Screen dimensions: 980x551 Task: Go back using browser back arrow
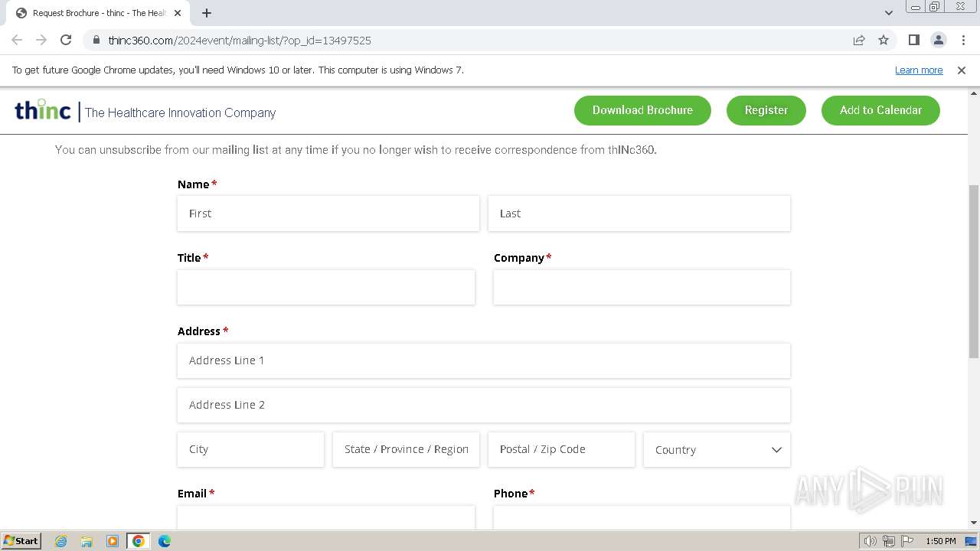tap(17, 40)
